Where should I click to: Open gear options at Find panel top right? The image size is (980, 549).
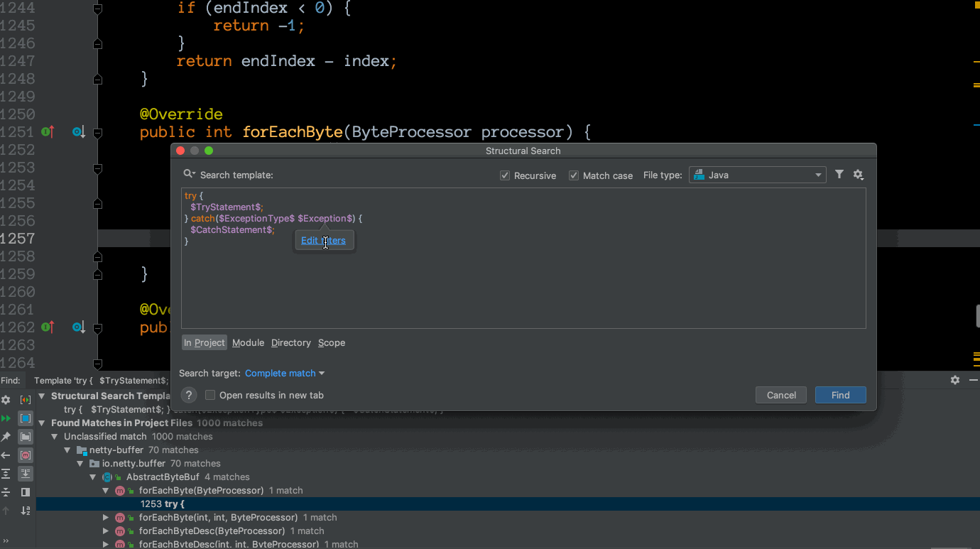[955, 380]
